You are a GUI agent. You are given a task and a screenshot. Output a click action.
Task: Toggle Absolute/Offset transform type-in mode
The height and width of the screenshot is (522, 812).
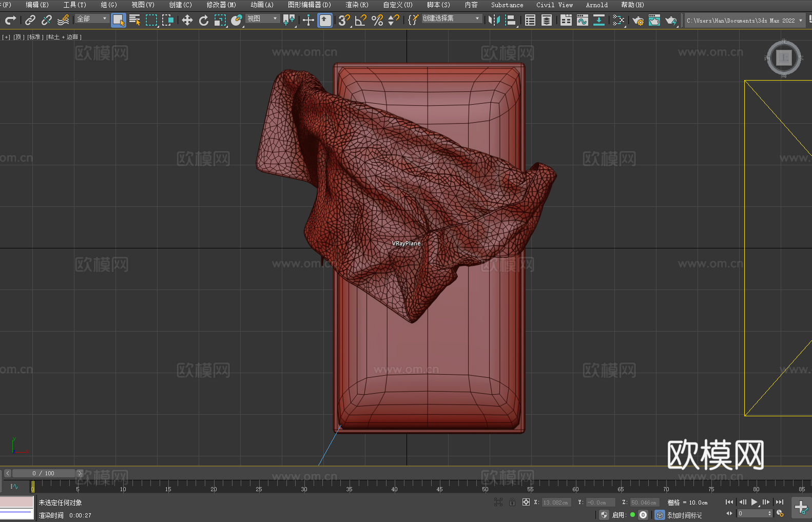pos(526,502)
